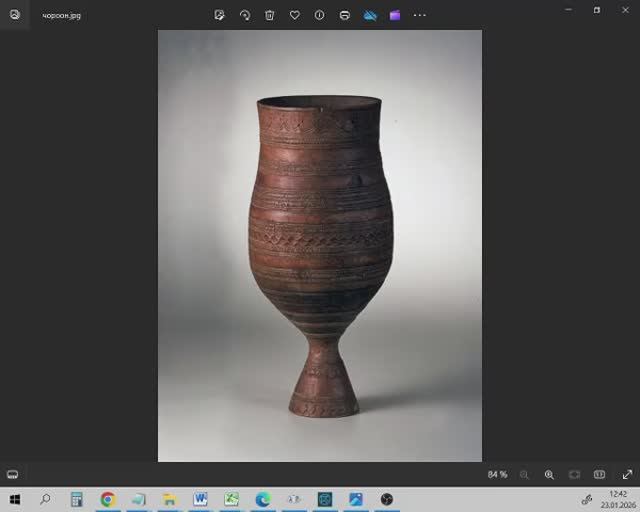Open taskbar Search magnifier
Screen dimensions: 640x512
[45, 499]
